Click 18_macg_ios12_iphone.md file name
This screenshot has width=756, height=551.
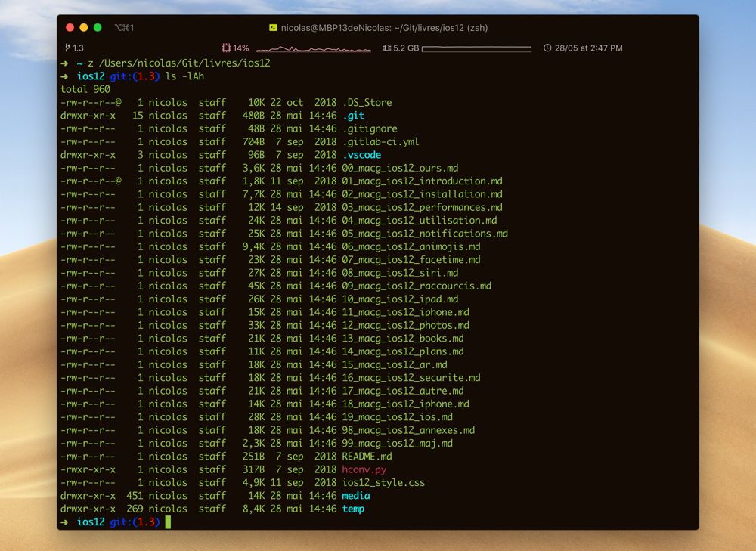405,404
